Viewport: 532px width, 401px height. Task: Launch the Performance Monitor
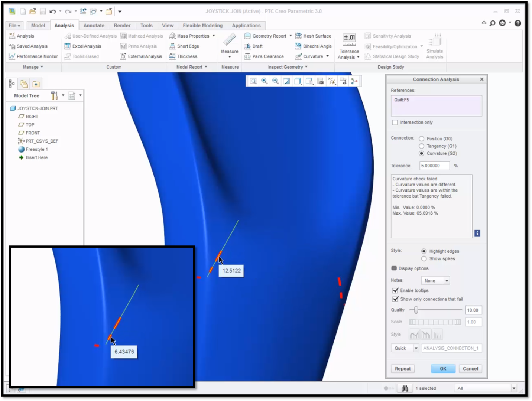click(33, 56)
